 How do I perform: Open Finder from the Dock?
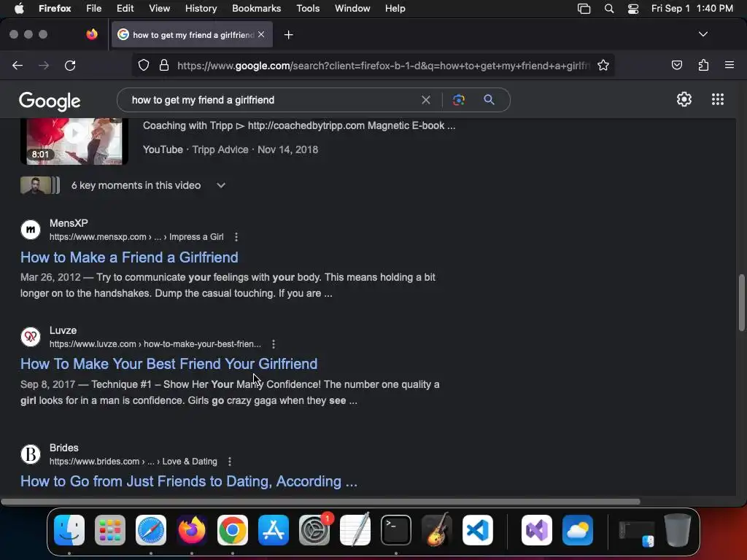point(69,530)
